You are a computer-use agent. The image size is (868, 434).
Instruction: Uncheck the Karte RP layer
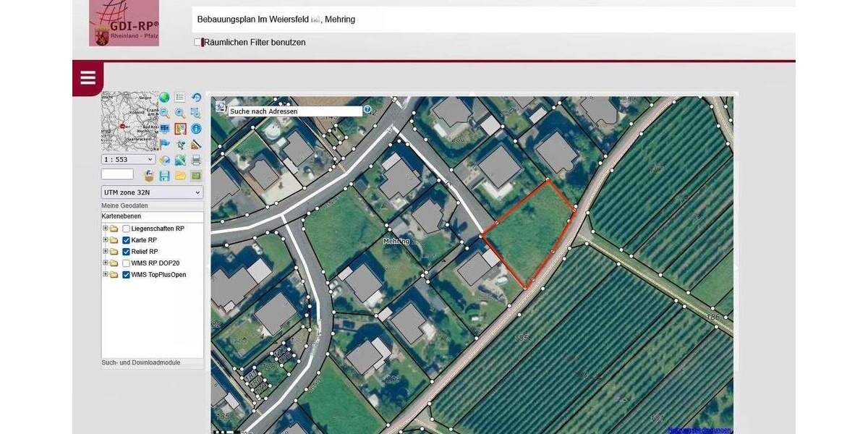point(127,240)
